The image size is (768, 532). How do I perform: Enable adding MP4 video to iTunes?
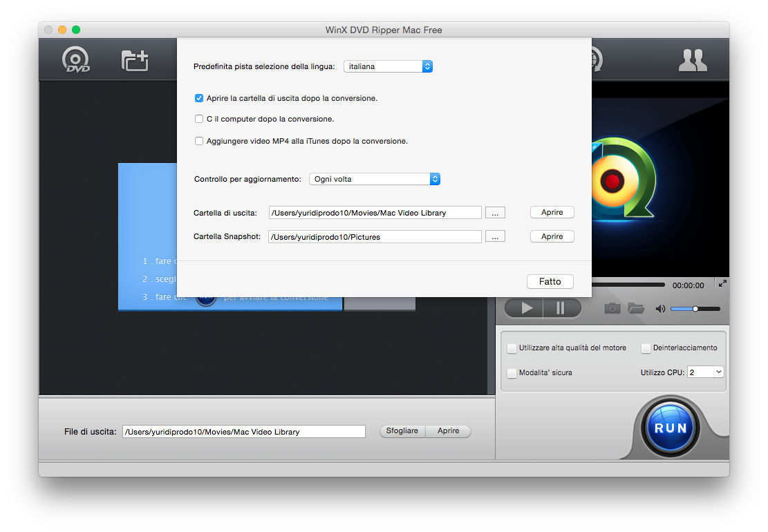[x=199, y=141]
